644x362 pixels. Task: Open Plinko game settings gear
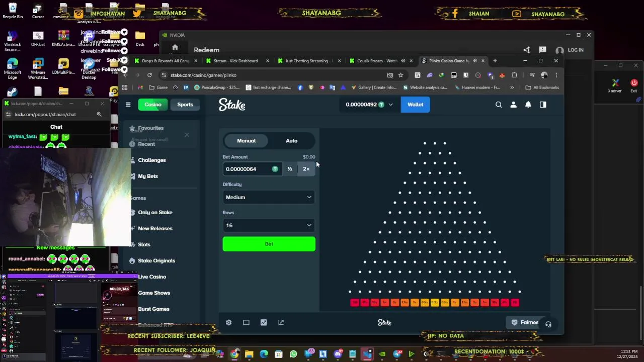[228, 323]
